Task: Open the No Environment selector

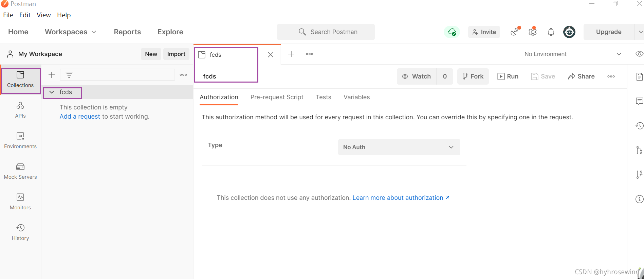Action: (573, 54)
